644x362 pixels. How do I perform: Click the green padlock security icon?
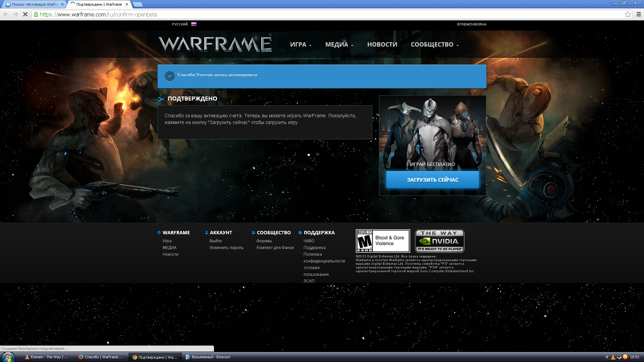coord(36,14)
